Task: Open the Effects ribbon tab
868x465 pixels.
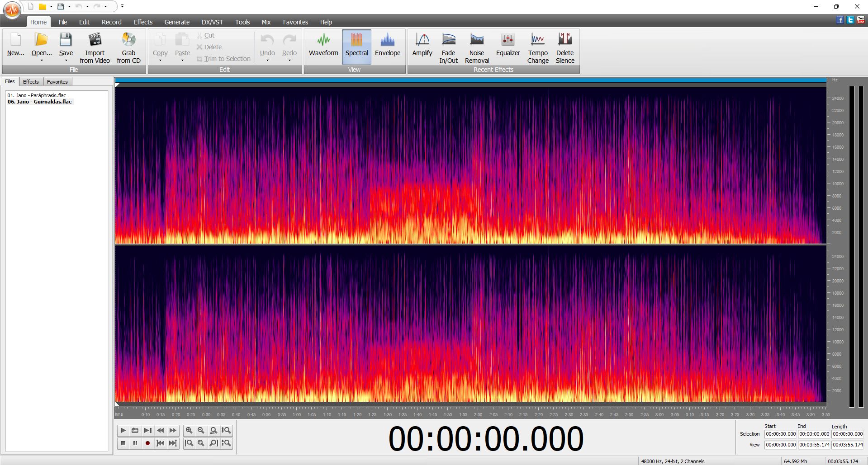Action: tap(143, 22)
